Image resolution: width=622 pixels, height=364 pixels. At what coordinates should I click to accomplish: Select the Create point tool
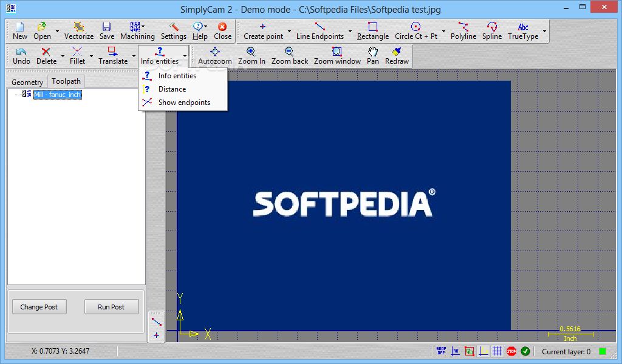point(263,31)
